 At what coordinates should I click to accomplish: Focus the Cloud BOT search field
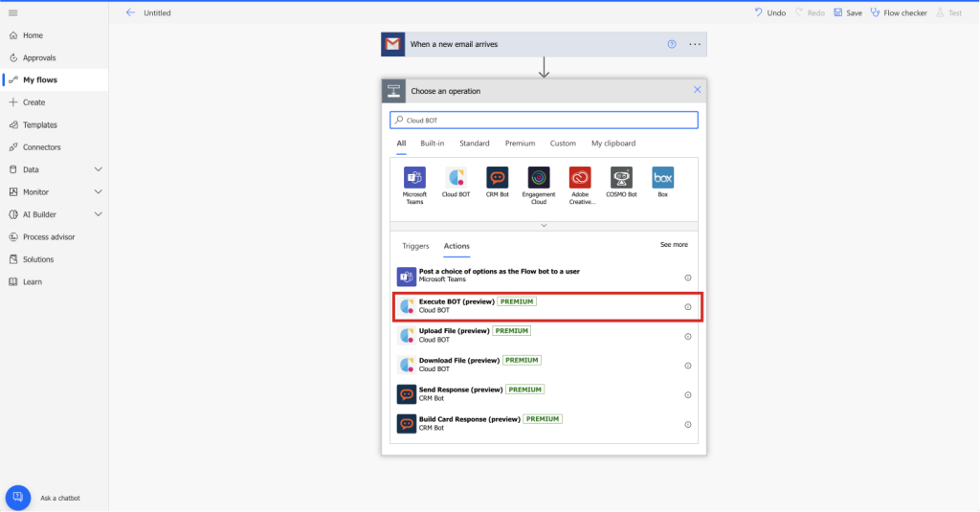tap(544, 120)
